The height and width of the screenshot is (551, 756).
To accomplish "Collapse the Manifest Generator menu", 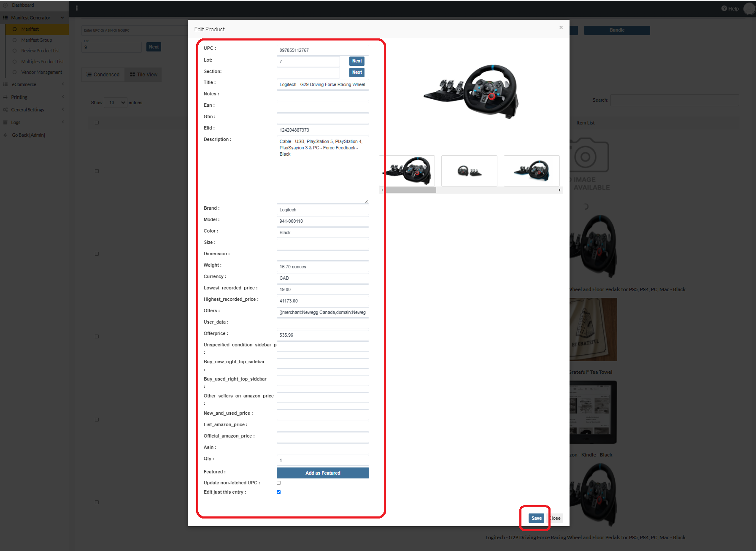I will click(x=34, y=18).
